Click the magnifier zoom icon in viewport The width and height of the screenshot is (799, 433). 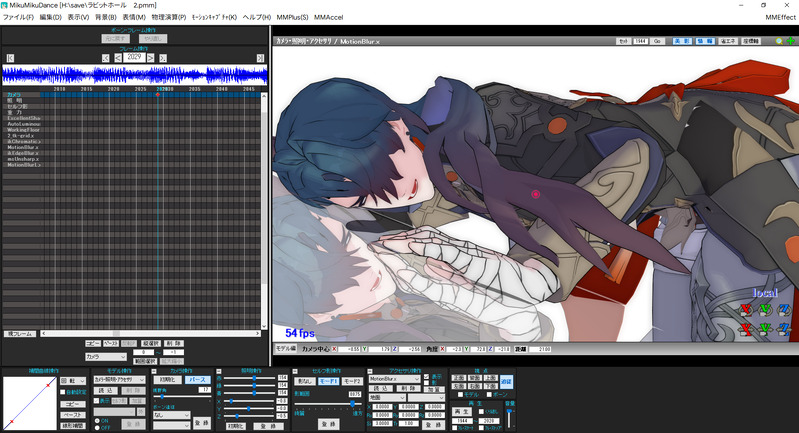(x=780, y=41)
